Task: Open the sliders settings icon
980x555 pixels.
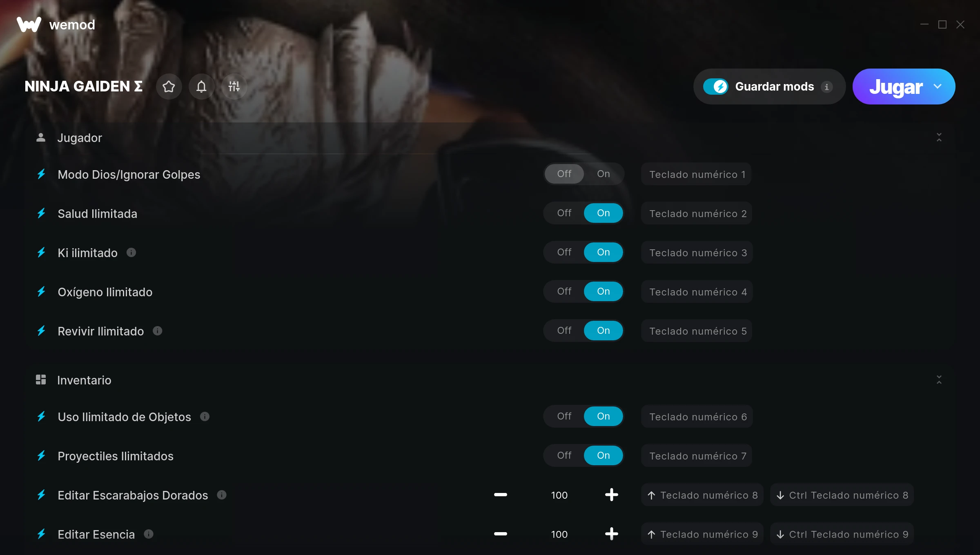Action: pos(234,87)
